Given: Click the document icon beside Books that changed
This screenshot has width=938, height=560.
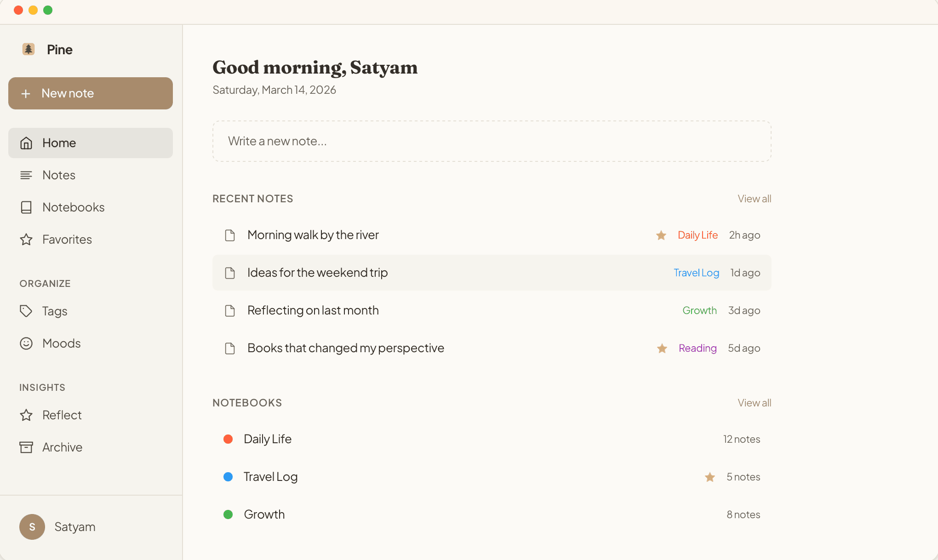Looking at the screenshot, I should [x=230, y=349].
